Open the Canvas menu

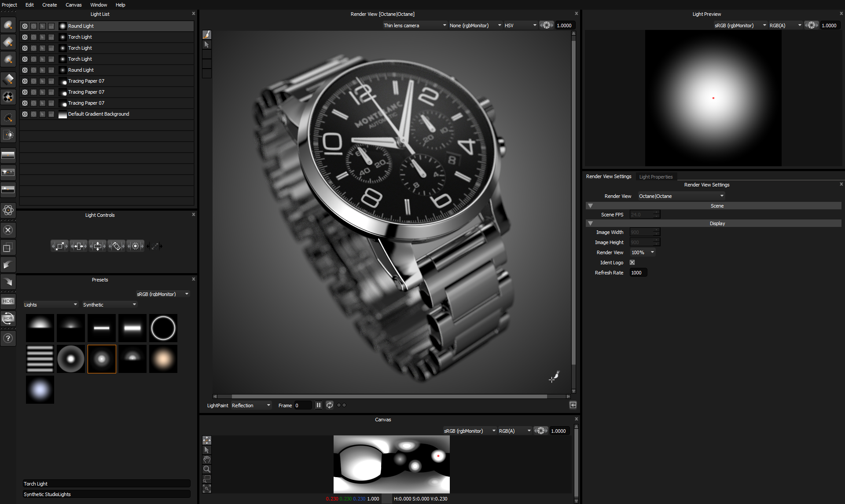point(73,5)
